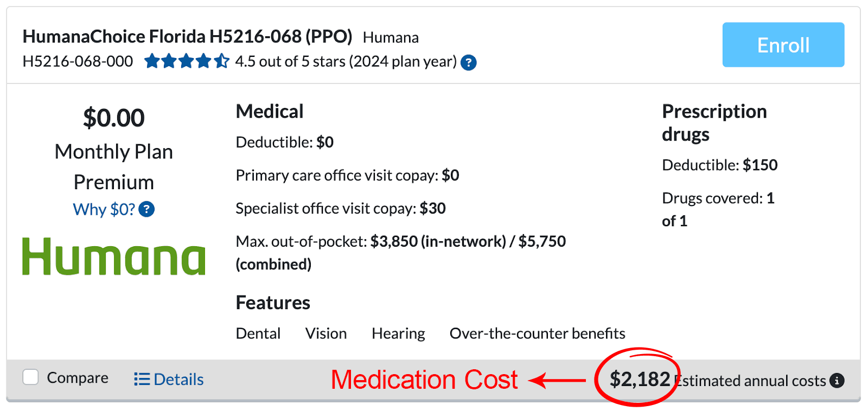Image resolution: width=868 pixels, height=411 pixels.
Task: Click the info icon next to estimated annual costs
Action: point(836,381)
